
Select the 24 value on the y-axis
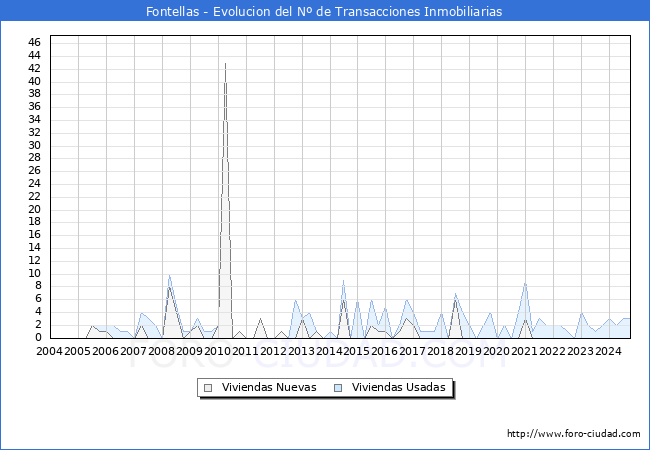pyautogui.click(x=34, y=183)
